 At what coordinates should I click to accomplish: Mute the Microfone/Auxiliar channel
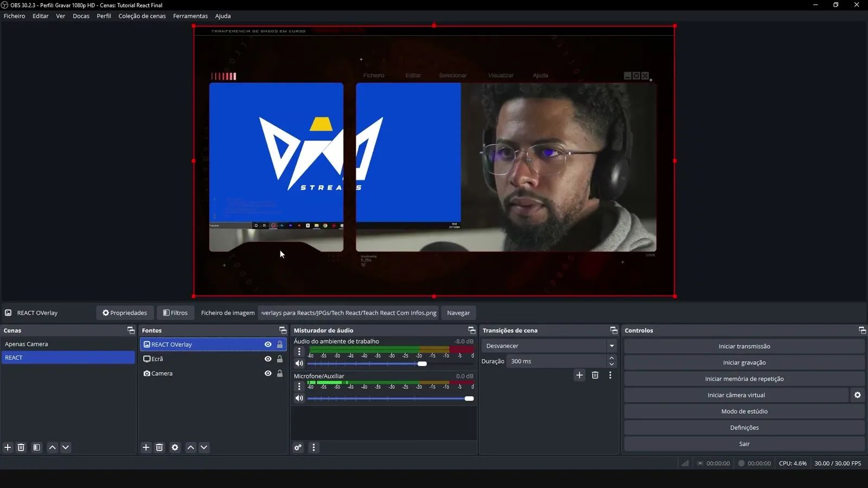pos(299,398)
